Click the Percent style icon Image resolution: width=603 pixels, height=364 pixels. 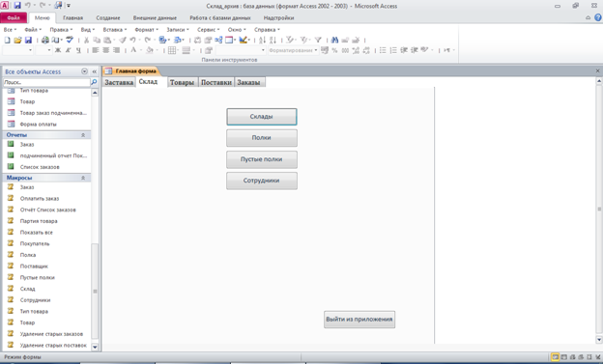click(334, 50)
